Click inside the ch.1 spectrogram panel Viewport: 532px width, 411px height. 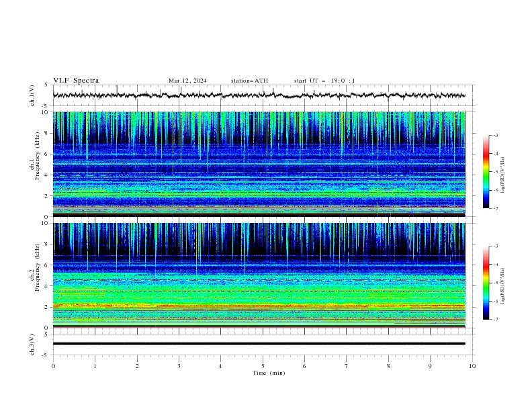tap(259, 164)
